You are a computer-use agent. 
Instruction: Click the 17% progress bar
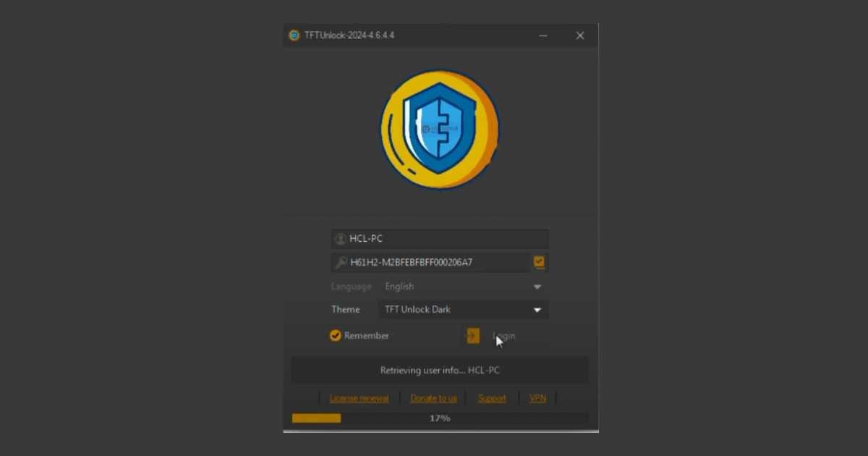click(x=440, y=418)
